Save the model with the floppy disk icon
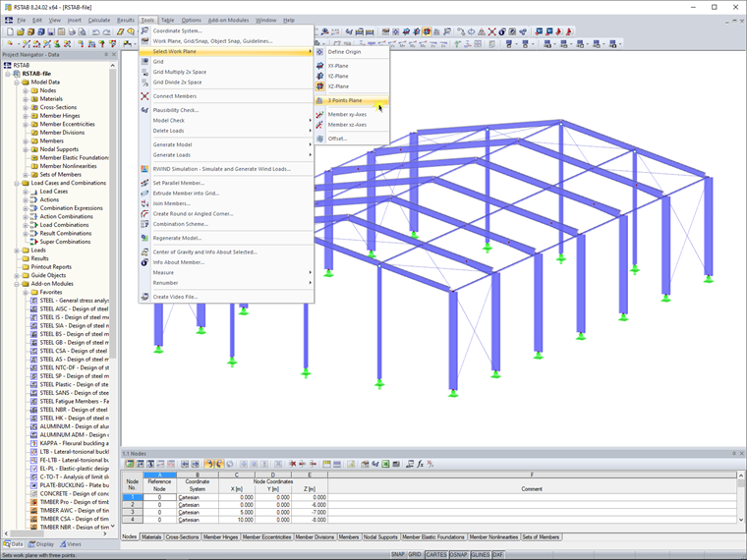The width and height of the screenshot is (747, 560). point(51,31)
